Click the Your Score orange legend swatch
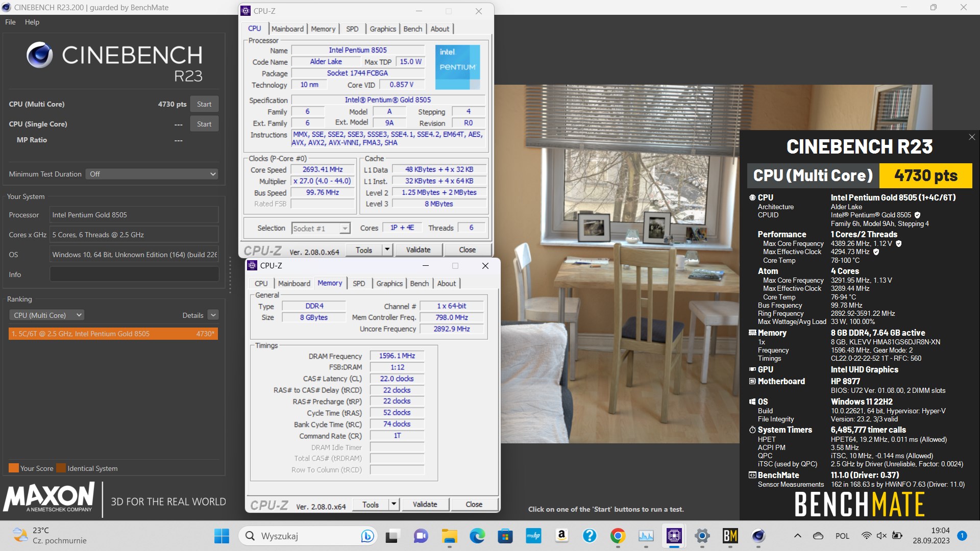Image resolution: width=980 pixels, height=551 pixels. point(14,468)
